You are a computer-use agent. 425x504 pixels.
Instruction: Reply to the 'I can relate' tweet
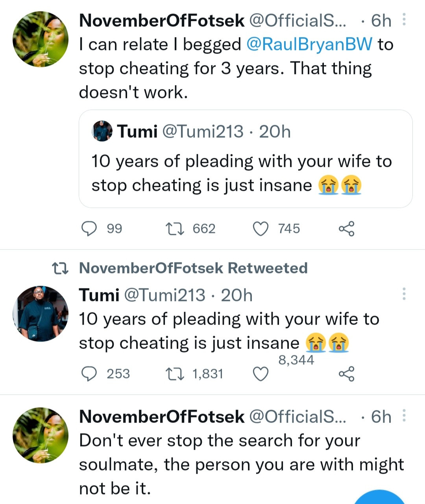89,229
